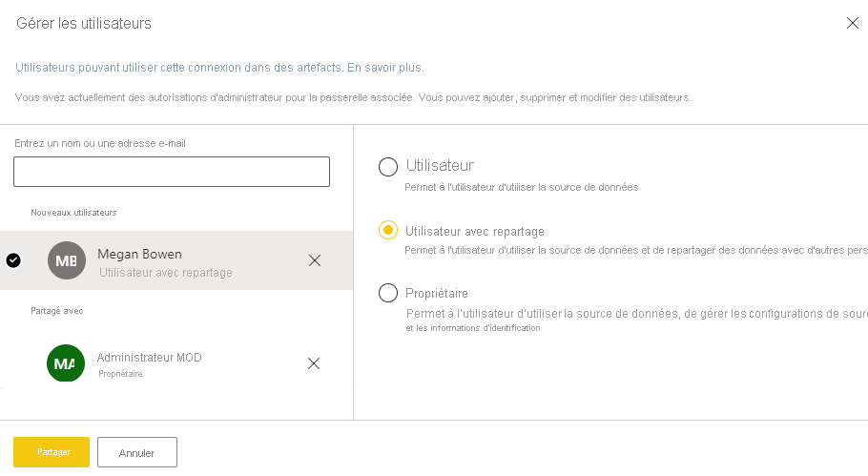Remove Administrateur MOD with the X icon
The image size is (868, 476).
click(x=314, y=363)
